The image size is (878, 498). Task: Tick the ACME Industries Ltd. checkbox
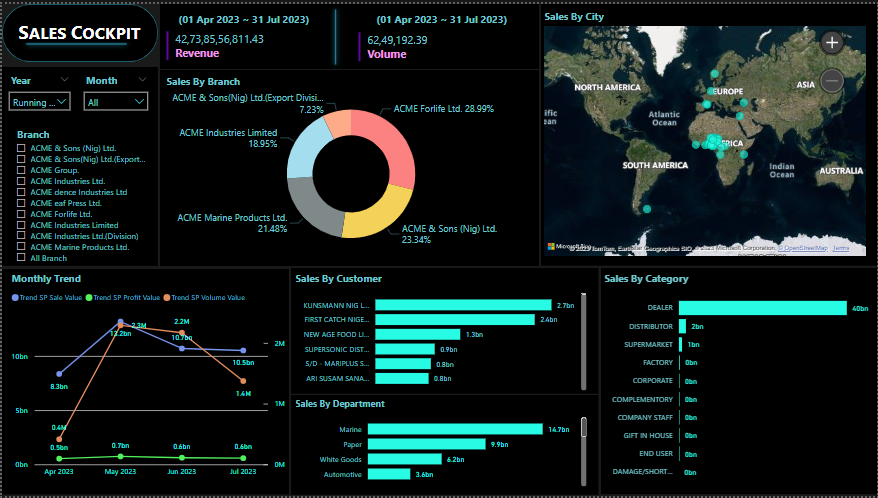(x=21, y=181)
